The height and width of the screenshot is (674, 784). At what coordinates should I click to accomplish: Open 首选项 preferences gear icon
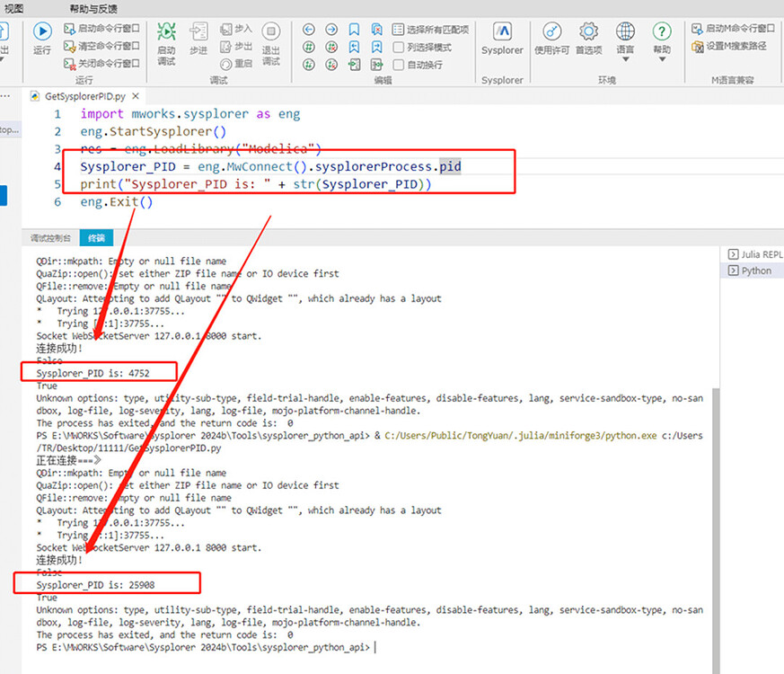point(588,31)
